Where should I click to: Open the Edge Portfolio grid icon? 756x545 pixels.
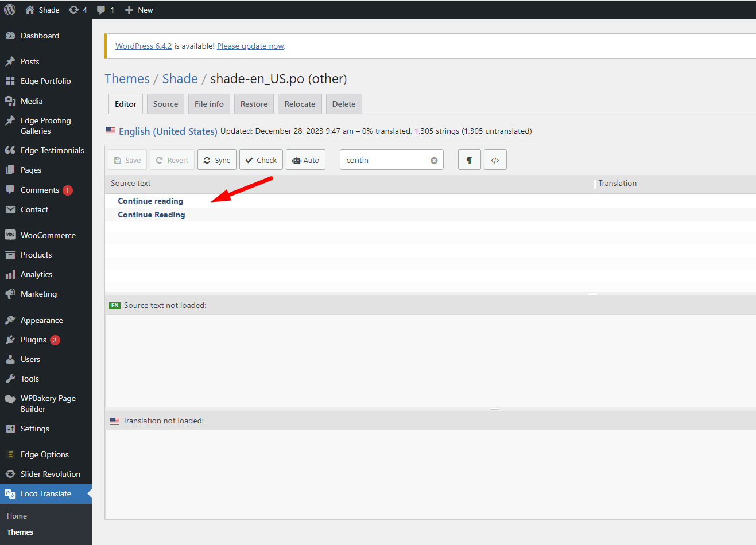[x=10, y=81]
